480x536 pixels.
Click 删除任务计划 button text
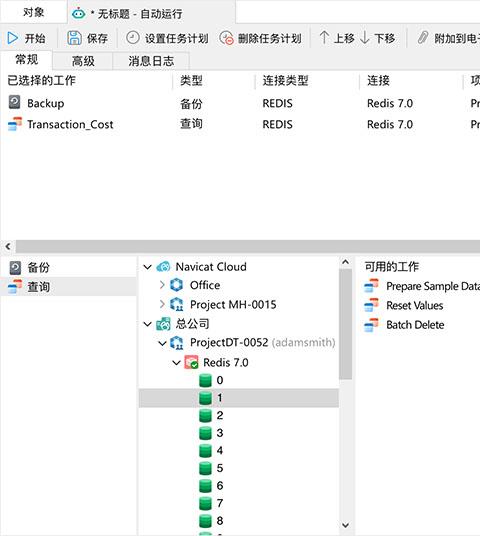(x=270, y=38)
